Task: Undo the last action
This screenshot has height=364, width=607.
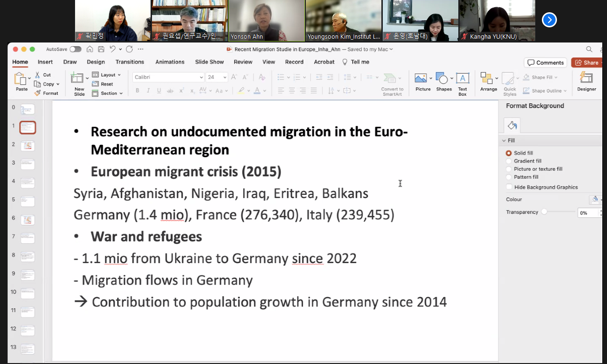Action: (x=112, y=49)
